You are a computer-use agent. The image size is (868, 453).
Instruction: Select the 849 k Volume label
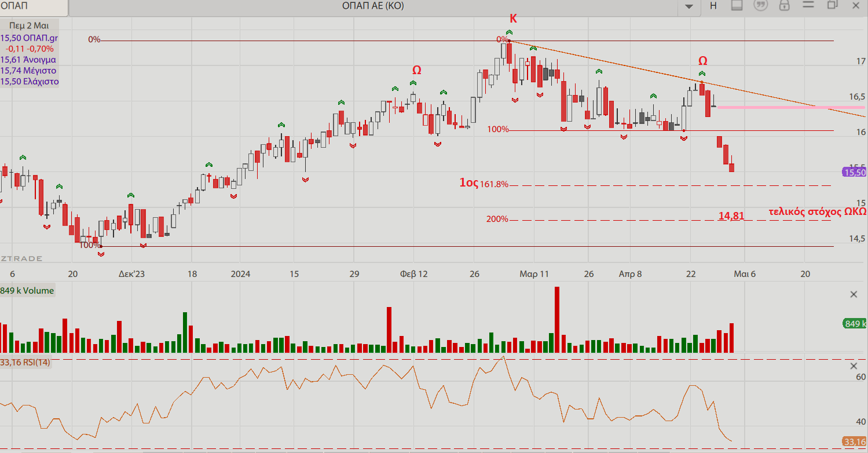pyautogui.click(x=27, y=291)
